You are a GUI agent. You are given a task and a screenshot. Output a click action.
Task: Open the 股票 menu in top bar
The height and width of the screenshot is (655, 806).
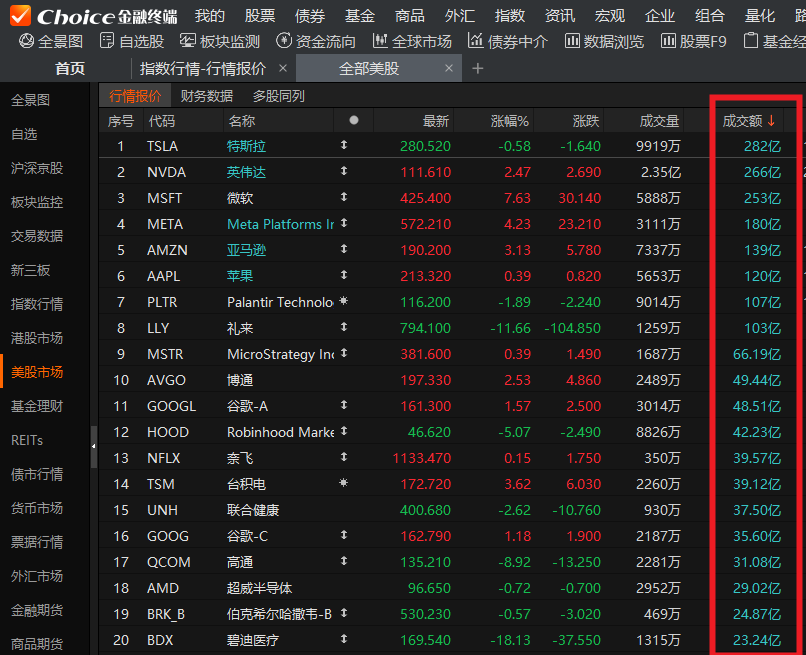tap(260, 15)
